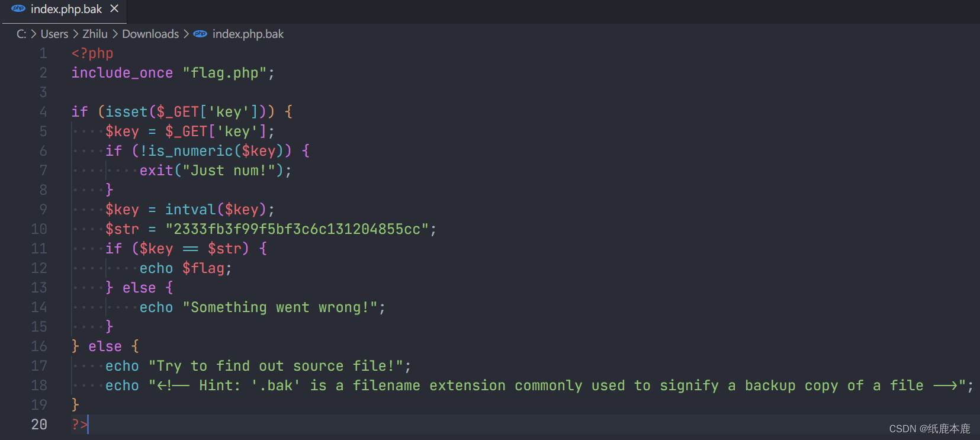Screen dimensions: 980x440
Task: Click '$key' variable on line 5
Action: coord(123,131)
